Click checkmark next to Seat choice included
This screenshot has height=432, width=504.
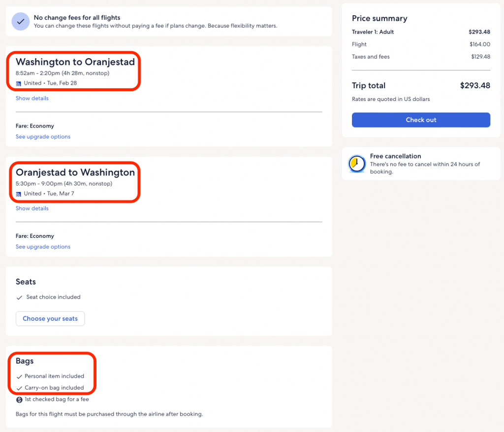pyautogui.click(x=19, y=298)
